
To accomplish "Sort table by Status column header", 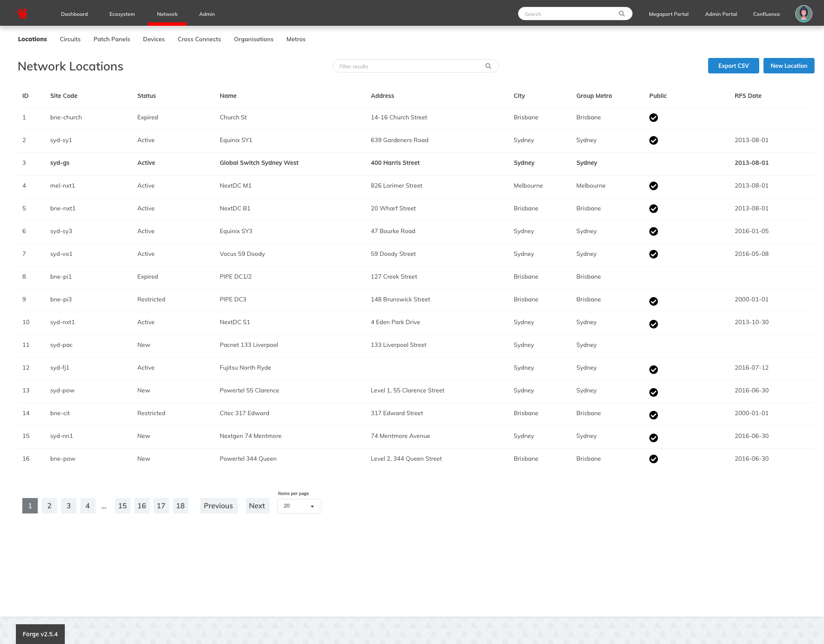I will [146, 96].
